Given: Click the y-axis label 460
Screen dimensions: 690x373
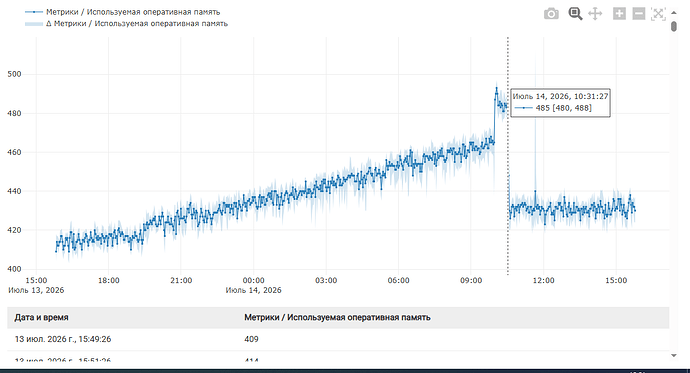Looking at the screenshot, I should 14,152.
